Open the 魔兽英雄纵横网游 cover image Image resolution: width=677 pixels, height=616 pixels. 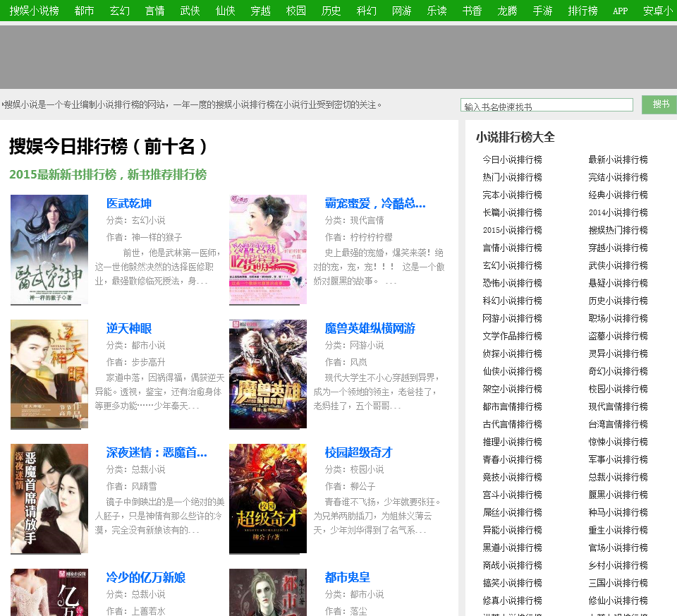pos(268,374)
